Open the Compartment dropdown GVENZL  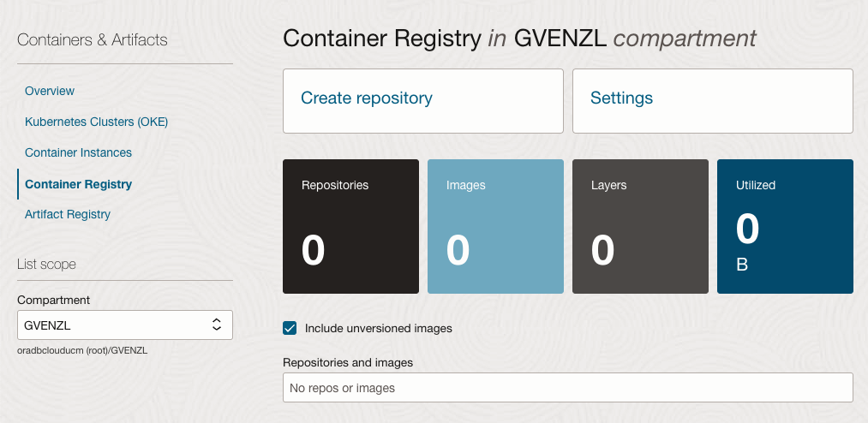[125, 325]
